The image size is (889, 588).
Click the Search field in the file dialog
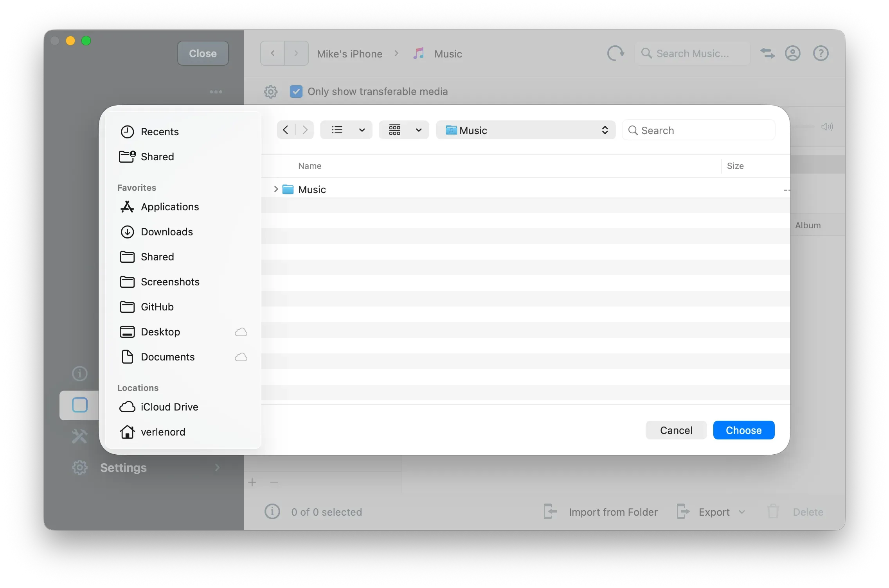tap(699, 130)
